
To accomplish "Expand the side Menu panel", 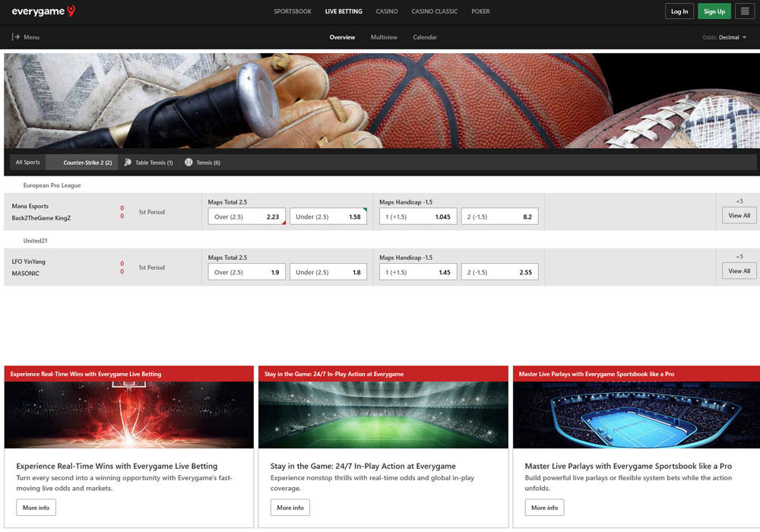I will (x=25, y=37).
